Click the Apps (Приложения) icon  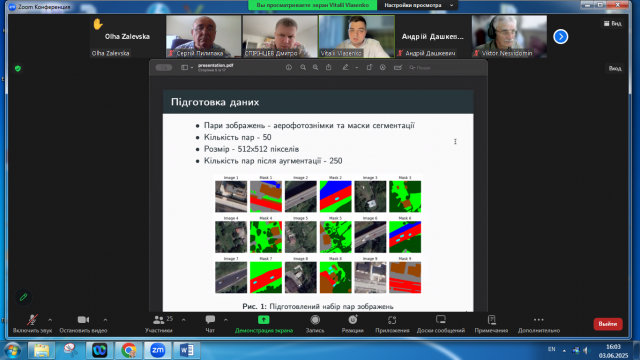click(x=392, y=320)
